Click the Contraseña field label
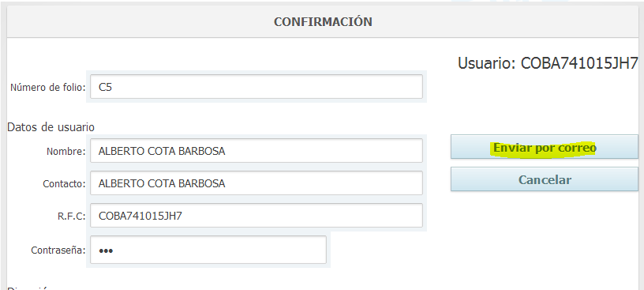This screenshot has width=644, height=290. [x=58, y=250]
